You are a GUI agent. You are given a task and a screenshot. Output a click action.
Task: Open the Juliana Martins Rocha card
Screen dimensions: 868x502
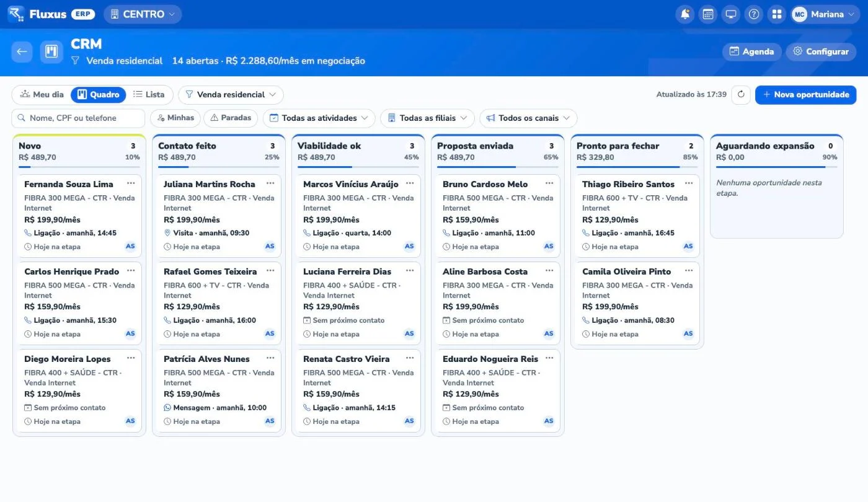pyautogui.click(x=219, y=216)
